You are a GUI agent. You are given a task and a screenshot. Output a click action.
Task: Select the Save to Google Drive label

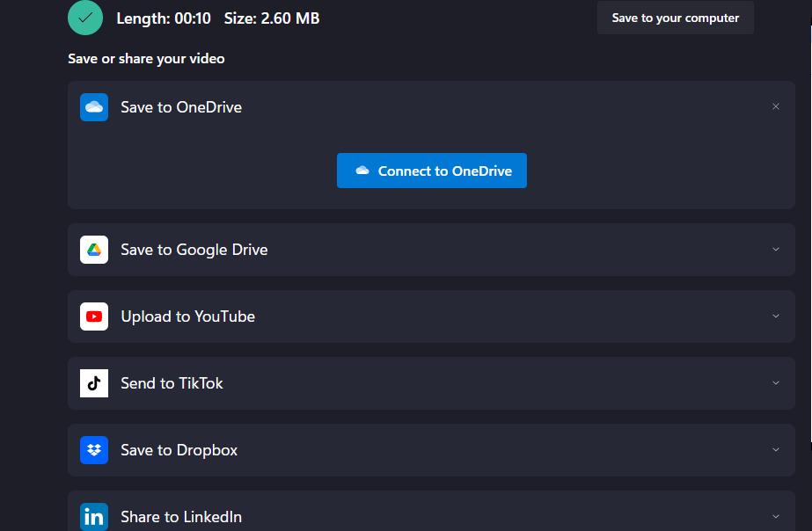194,250
